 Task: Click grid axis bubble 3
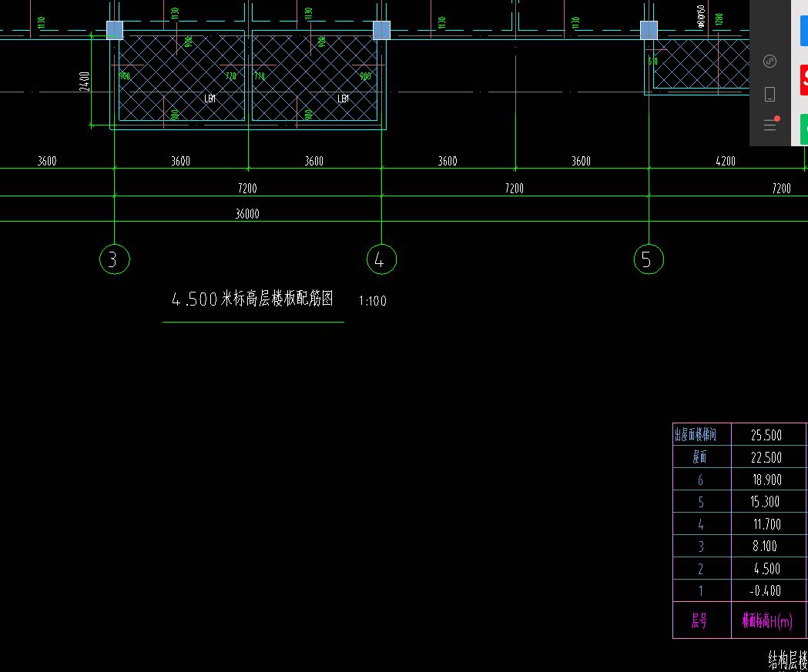[x=115, y=259]
